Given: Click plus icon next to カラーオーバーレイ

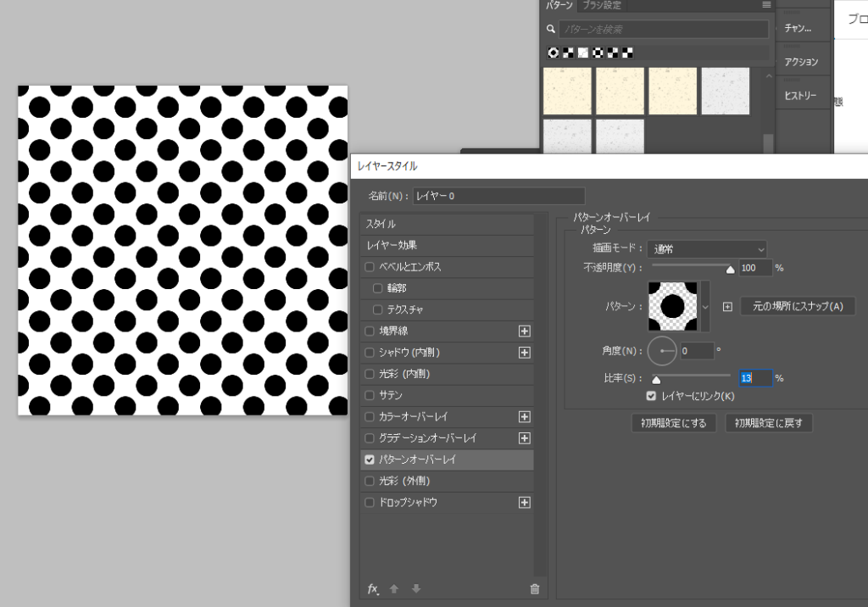Looking at the screenshot, I should pos(524,416).
